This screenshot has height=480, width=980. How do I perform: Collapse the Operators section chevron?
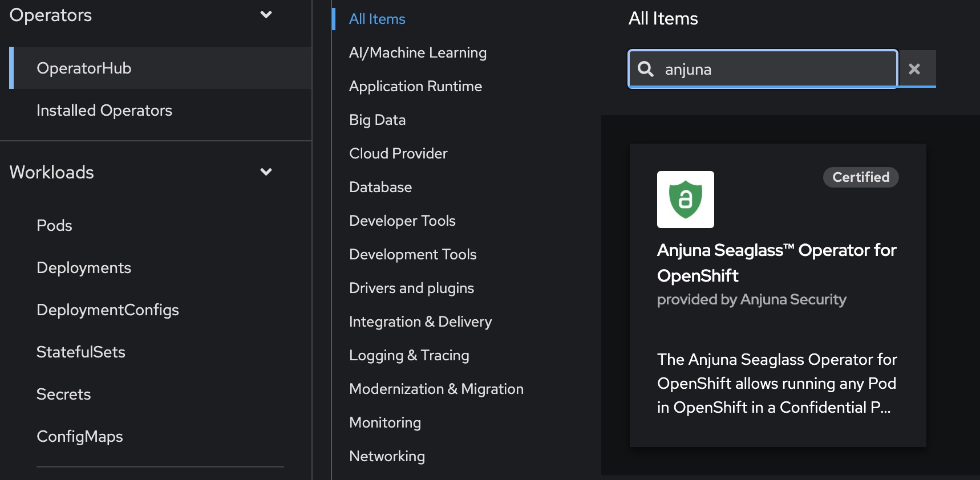point(266,15)
